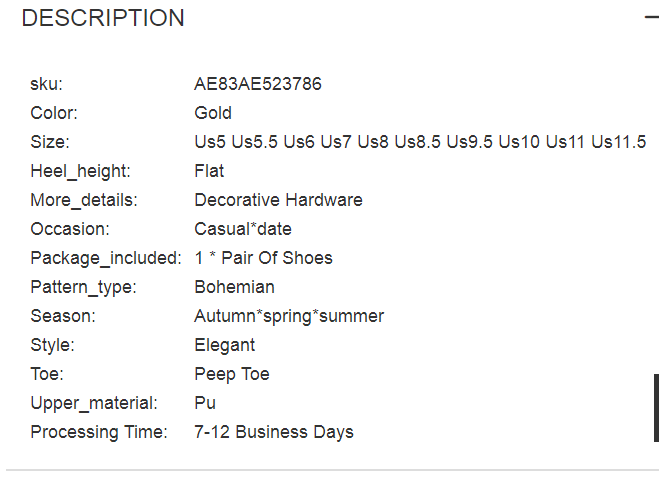Click the Peep Toe value

pos(232,374)
